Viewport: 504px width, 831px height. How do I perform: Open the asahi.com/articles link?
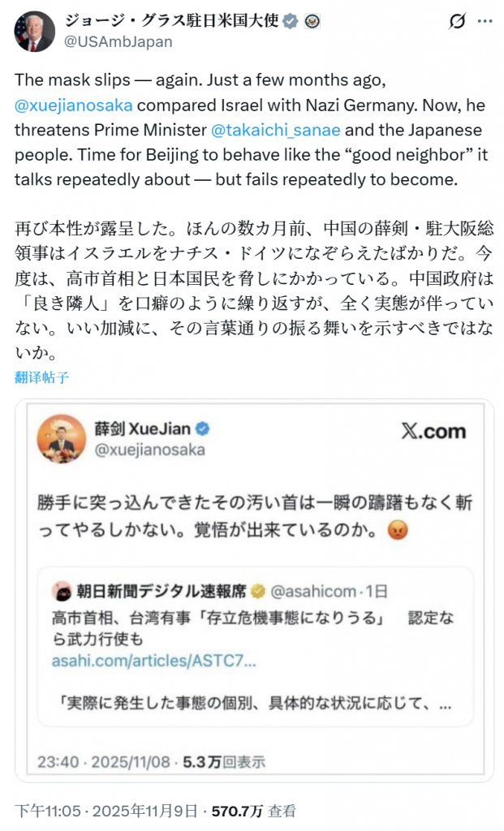click(154, 661)
